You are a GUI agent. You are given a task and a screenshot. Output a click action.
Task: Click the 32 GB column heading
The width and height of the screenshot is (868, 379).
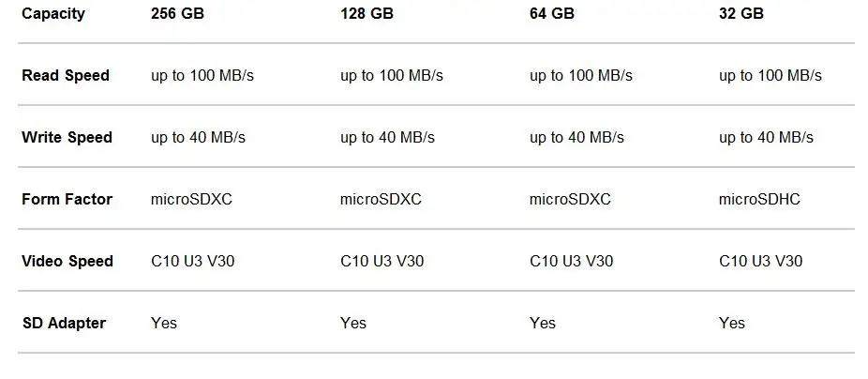pos(741,13)
